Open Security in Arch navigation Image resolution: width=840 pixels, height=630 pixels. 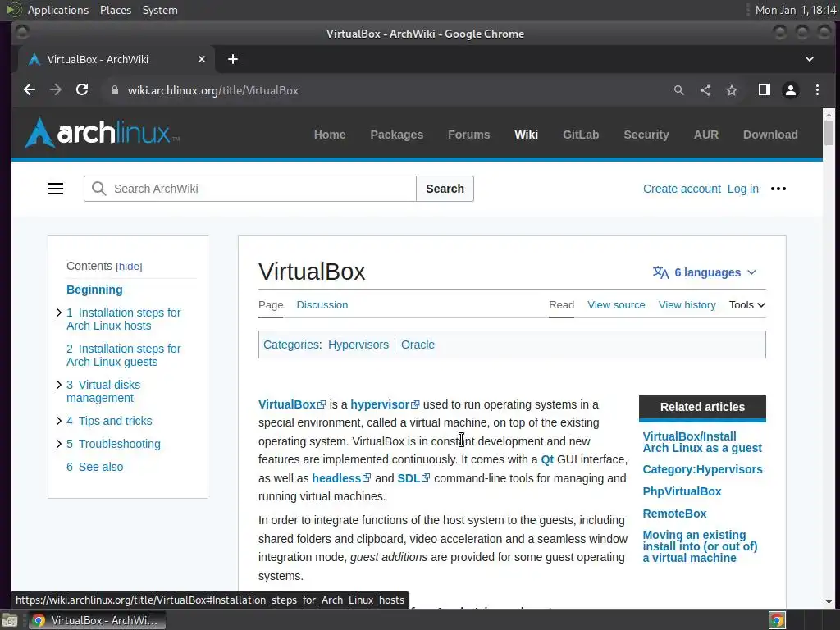[x=646, y=135]
